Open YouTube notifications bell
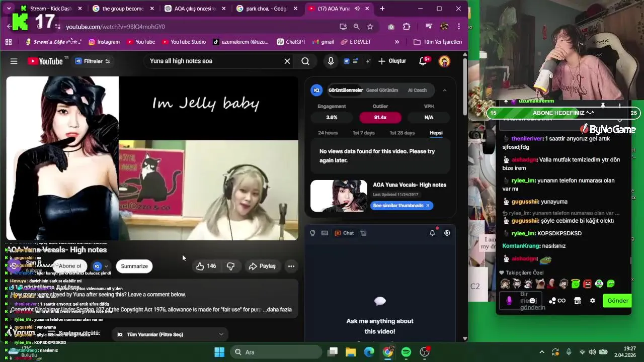 [423, 61]
